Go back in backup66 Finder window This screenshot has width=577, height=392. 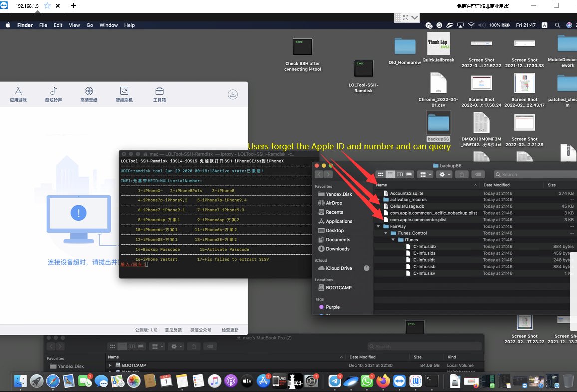(x=319, y=174)
